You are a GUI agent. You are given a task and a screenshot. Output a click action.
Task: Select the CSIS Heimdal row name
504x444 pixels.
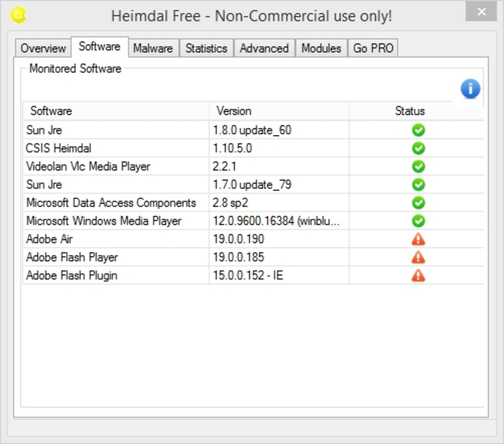click(x=59, y=148)
